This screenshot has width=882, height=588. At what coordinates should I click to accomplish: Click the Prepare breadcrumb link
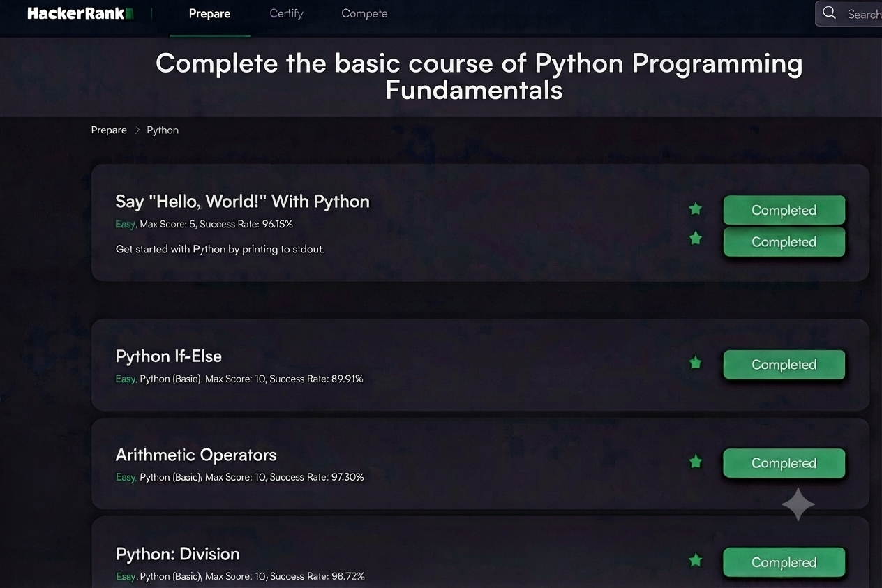point(109,130)
